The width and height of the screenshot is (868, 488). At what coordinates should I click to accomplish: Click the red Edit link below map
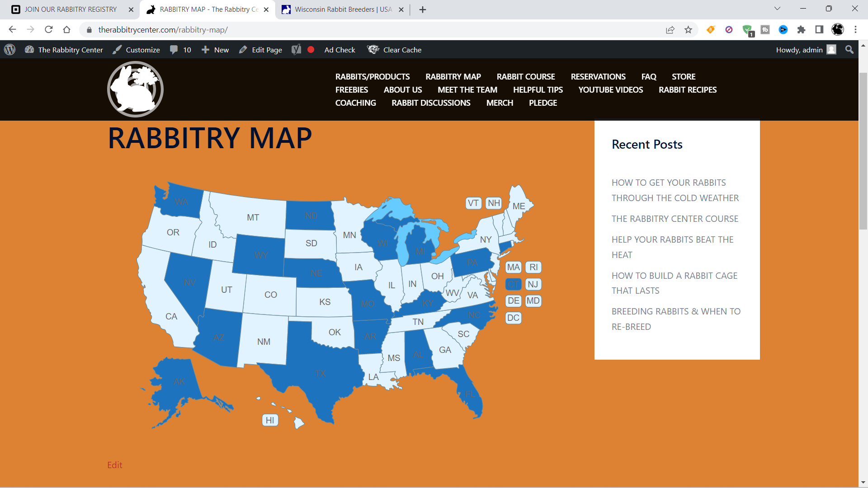(x=114, y=465)
